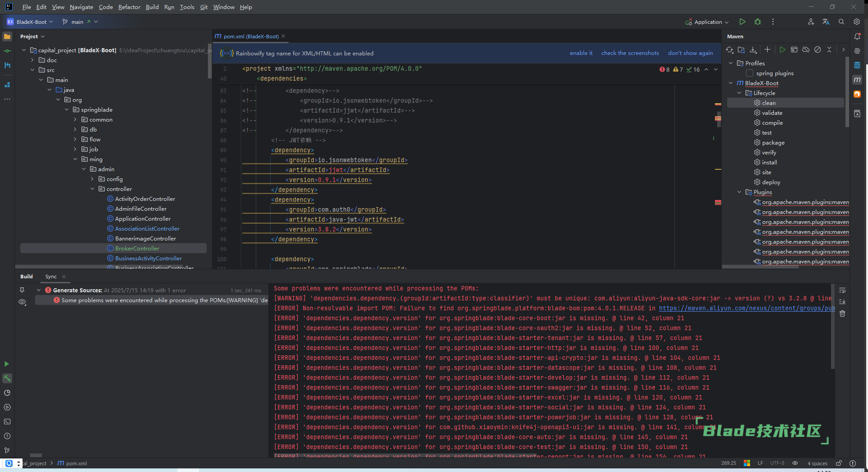
Task: Click 'don't show again' in notification banner
Action: (690, 53)
